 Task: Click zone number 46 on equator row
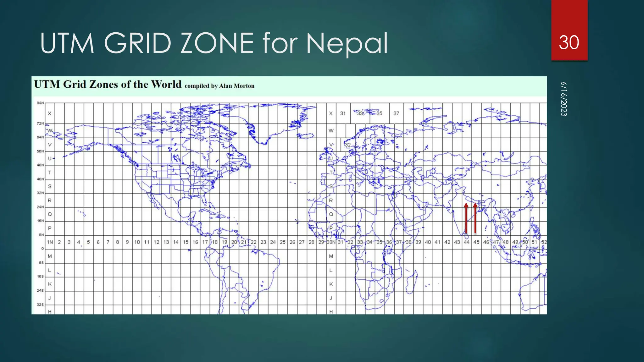486,242
